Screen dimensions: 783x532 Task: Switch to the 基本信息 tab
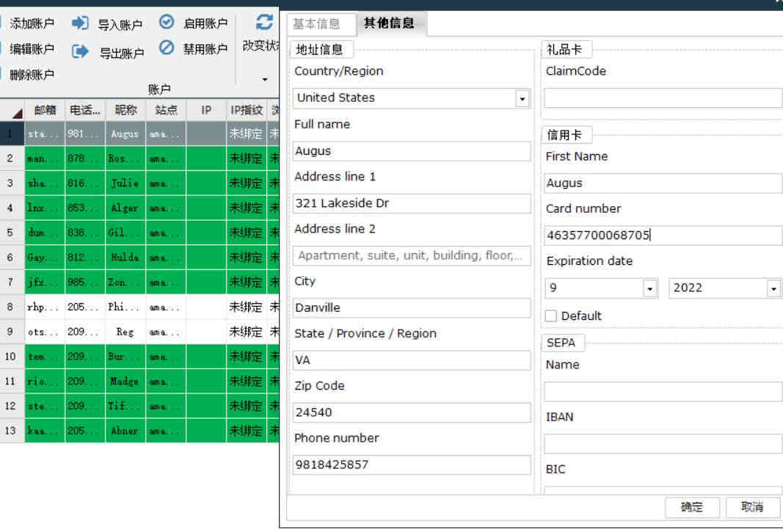click(x=316, y=24)
